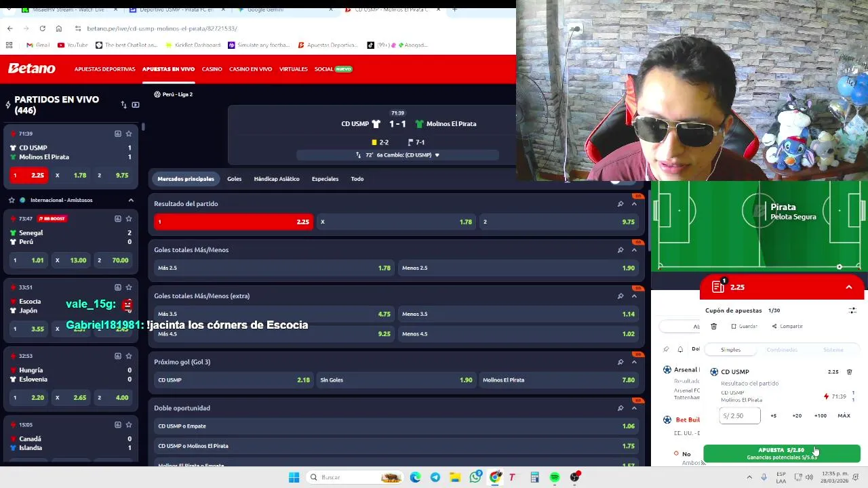The height and width of the screenshot is (488, 868).
Task: Switch to the Hándicap Asiático tab
Action: tap(277, 179)
